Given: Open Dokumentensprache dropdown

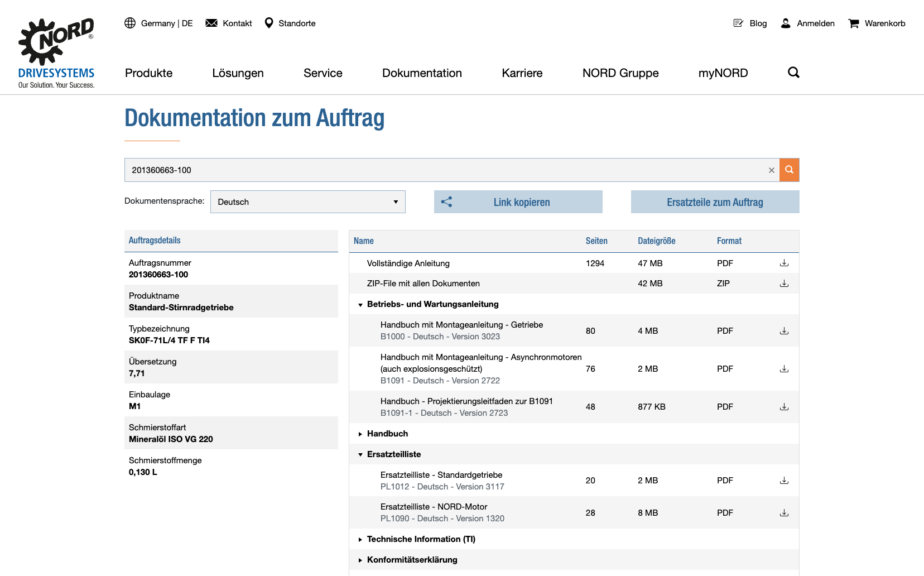Looking at the screenshot, I should (x=308, y=202).
